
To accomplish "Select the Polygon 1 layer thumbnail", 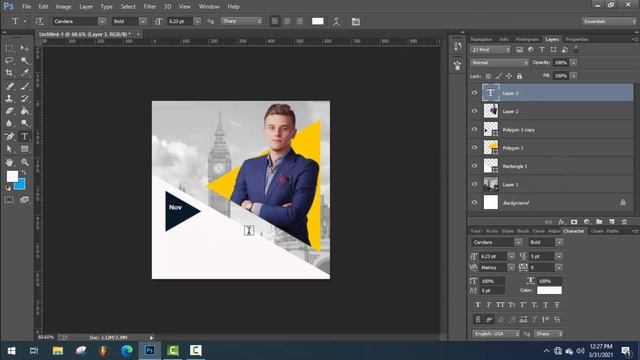I will pyautogui.click(x=491, y=147).
